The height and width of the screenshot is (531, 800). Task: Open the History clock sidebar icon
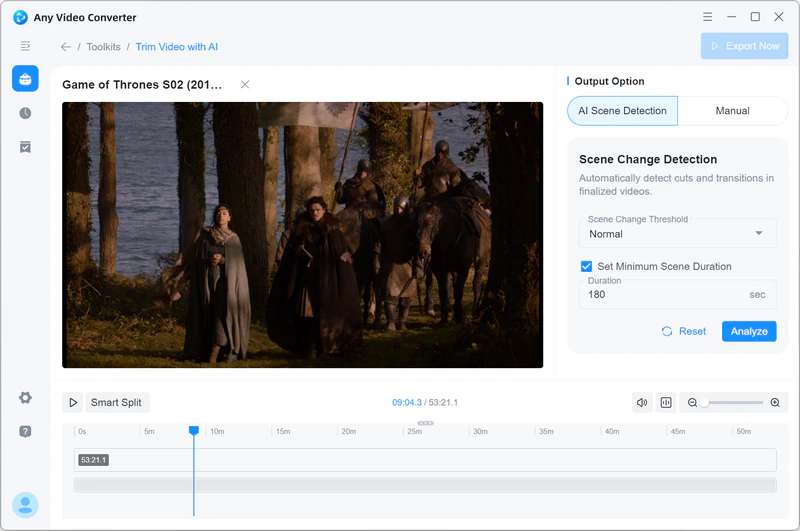25,113
